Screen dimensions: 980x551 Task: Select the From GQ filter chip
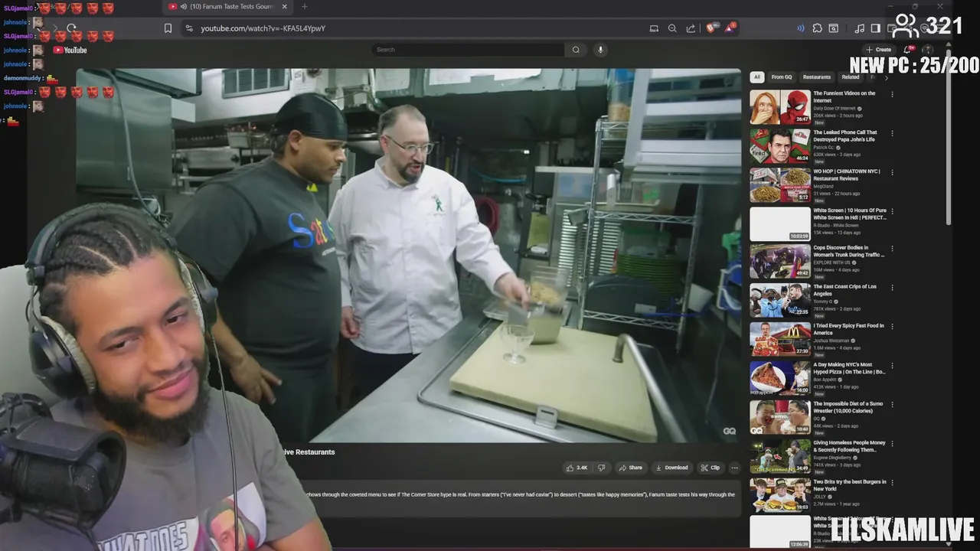(782, 77)
